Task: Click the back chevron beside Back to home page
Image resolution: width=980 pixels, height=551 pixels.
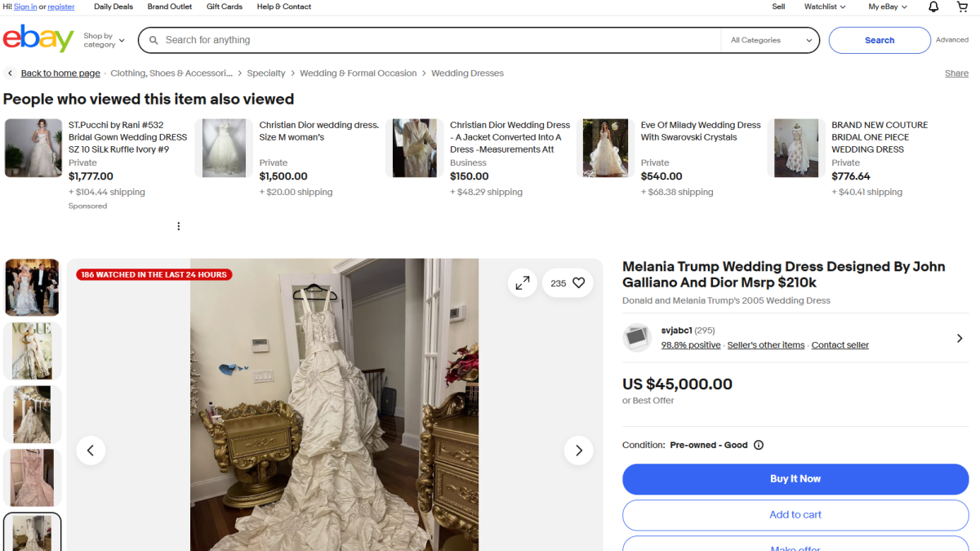Action: [9, 73]
